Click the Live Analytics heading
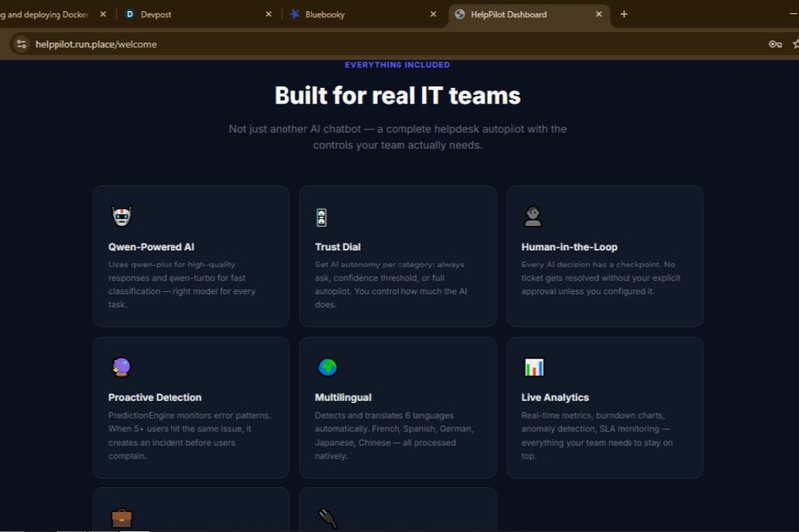 point(555,397)
